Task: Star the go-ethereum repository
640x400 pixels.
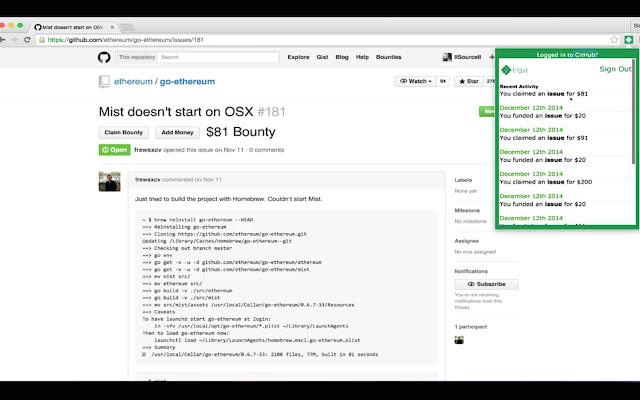Action: [x=469, y=81]
